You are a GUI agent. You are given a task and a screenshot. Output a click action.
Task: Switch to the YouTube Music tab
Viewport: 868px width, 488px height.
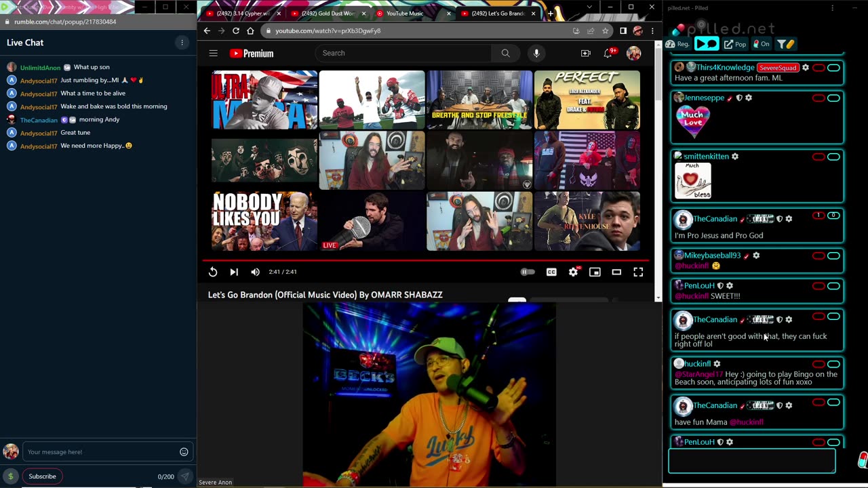click(x=412, y=14)
